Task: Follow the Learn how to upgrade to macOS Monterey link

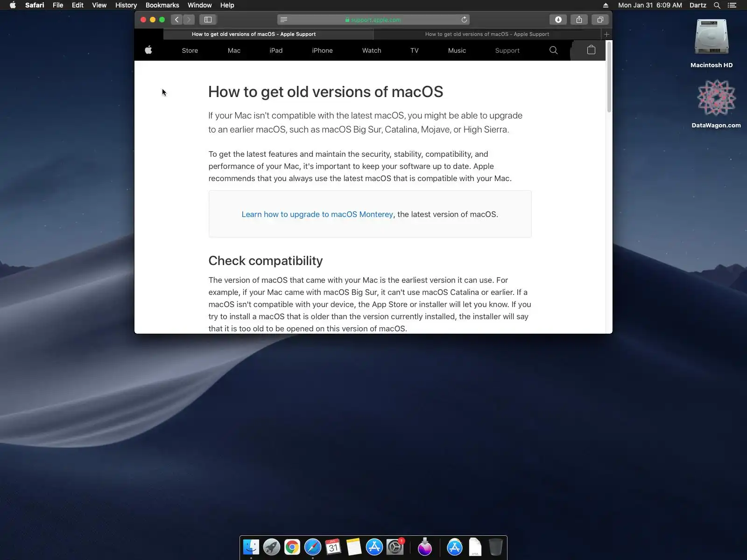Action: 317,214
